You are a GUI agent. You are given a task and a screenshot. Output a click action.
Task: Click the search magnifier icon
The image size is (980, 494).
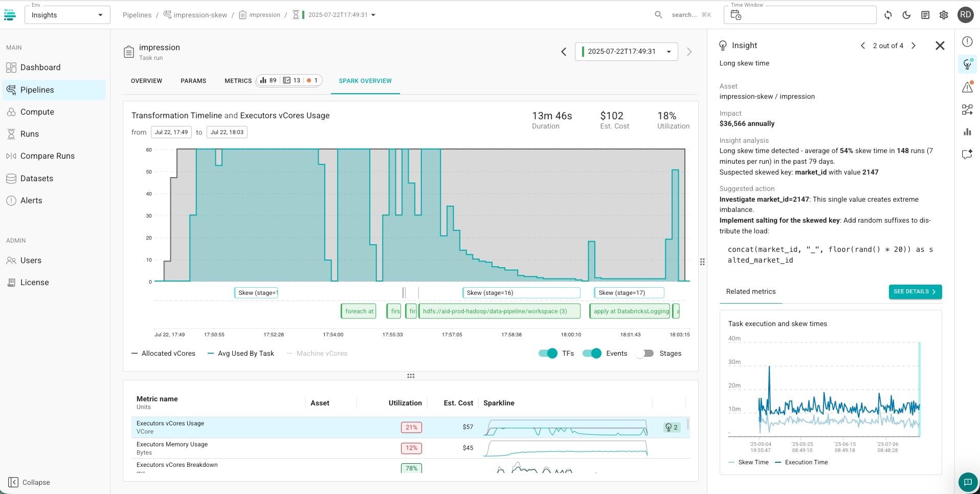pos(658,15)
